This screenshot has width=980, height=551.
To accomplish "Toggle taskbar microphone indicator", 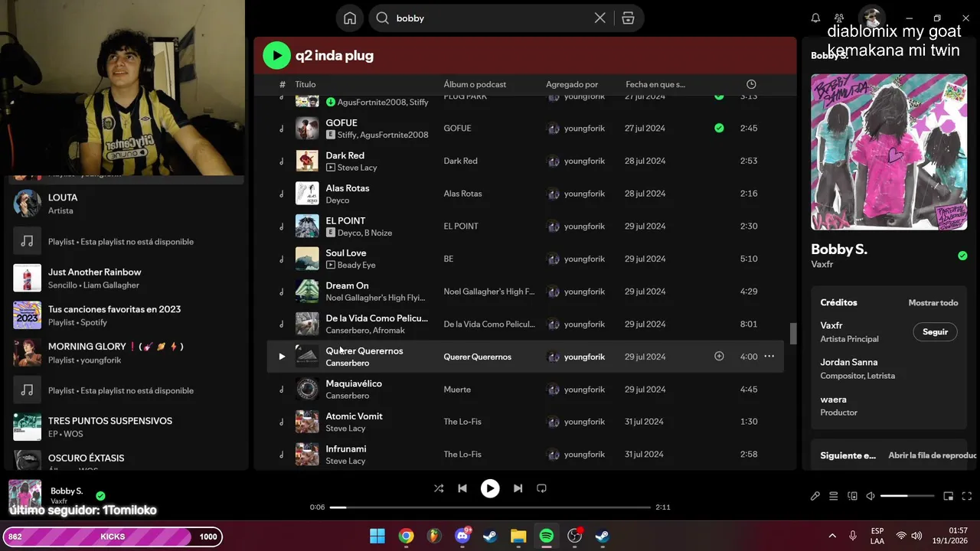I will tap(852, 536).
